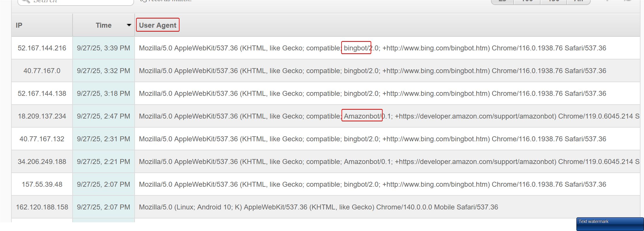Select IP address 18.209.137.234

42,116
